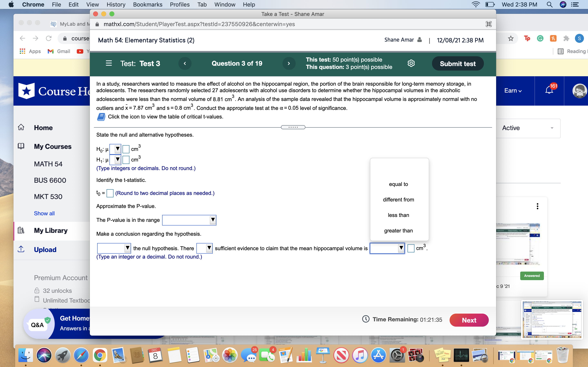The width and height of the screenshot is (588, 367).
Task: Click the My Courses book icon
Action: (x=21, y=146)
